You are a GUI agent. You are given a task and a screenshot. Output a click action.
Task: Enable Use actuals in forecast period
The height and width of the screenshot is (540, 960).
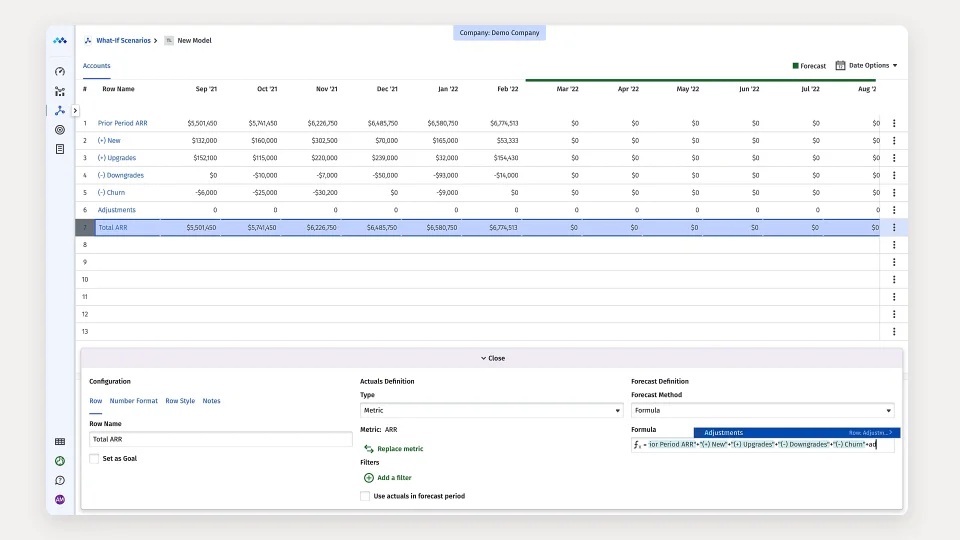point(365,496)
